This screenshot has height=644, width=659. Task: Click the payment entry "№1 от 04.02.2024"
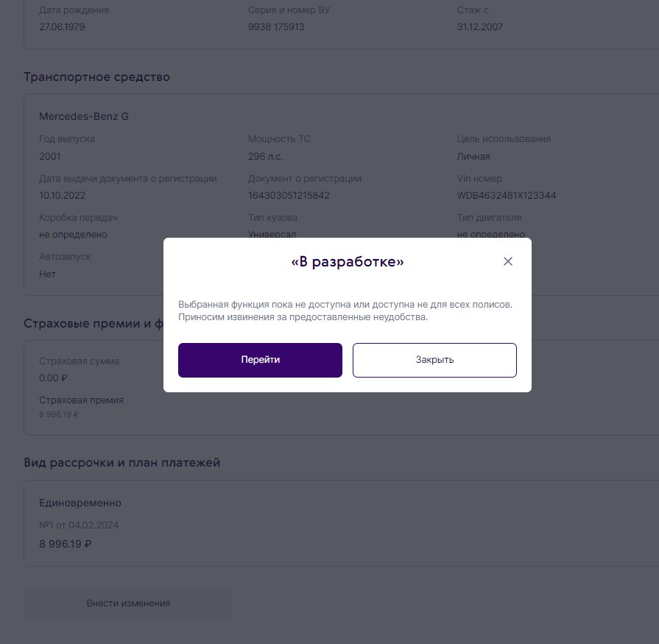click(79, 525)
